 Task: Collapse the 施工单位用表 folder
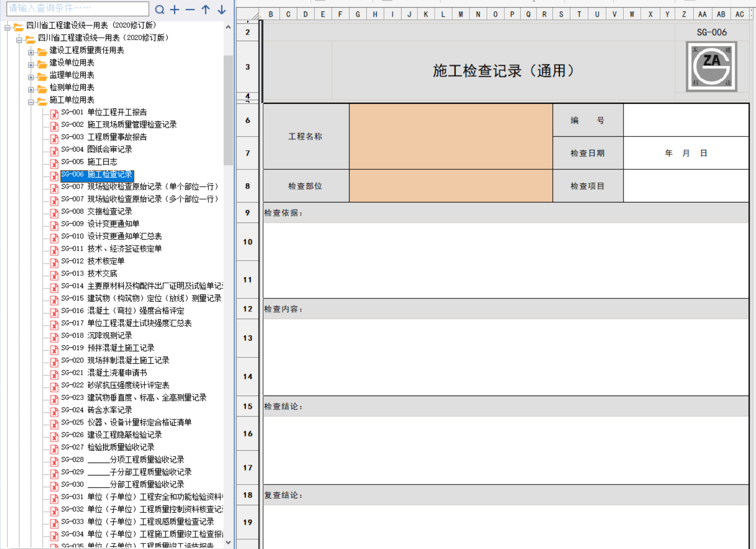click(31, 102)
